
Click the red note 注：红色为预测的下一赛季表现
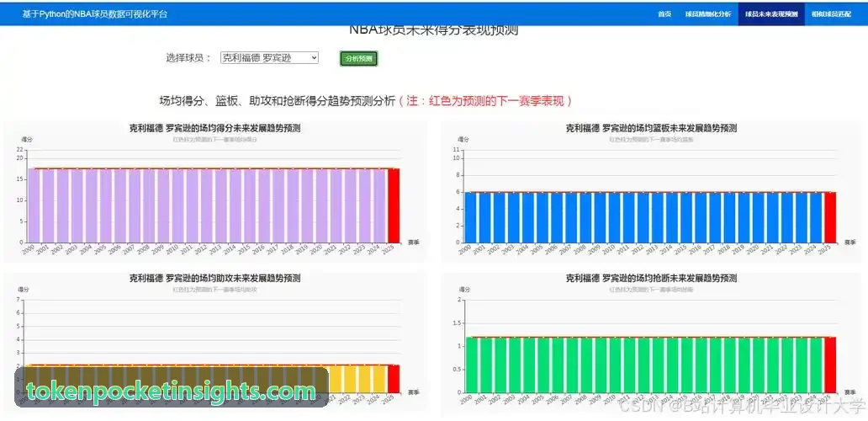[485, 101]
